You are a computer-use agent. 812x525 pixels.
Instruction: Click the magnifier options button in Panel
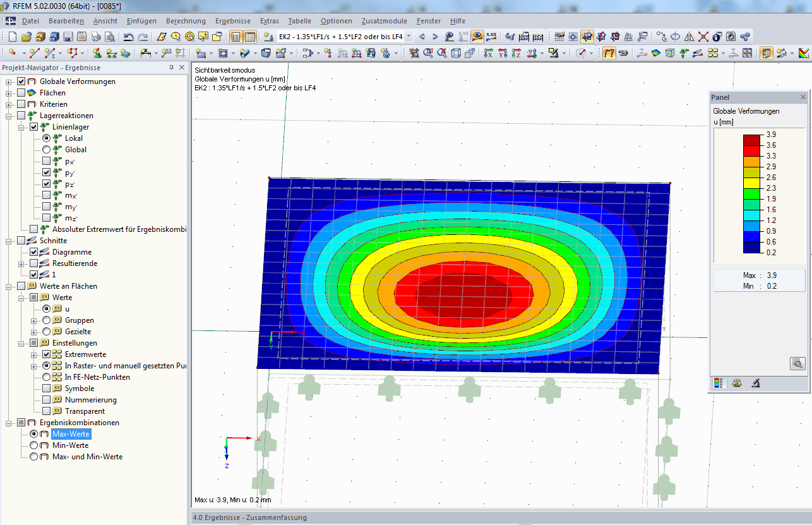click(797, 363)
